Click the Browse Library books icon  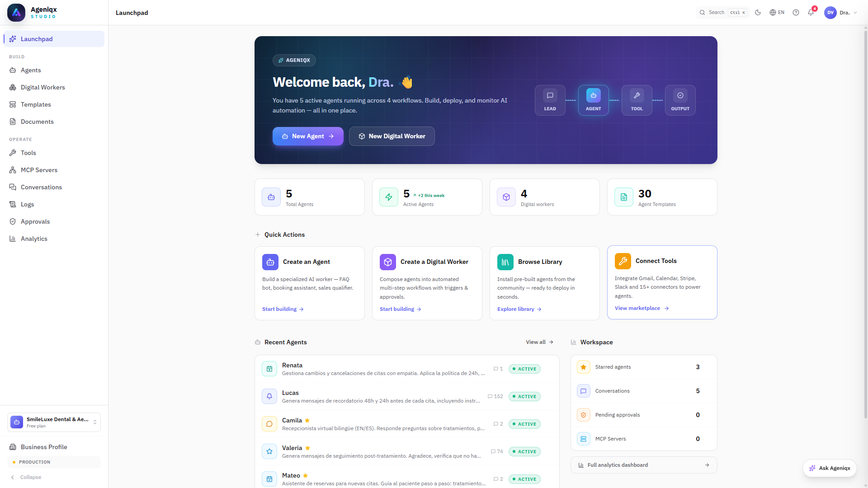(505, 262)
